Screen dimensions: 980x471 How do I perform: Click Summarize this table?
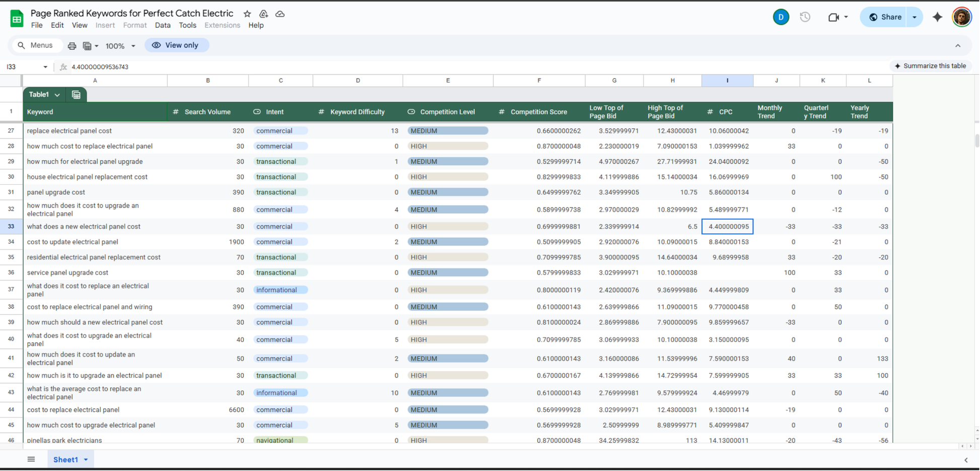coord(931,66)
